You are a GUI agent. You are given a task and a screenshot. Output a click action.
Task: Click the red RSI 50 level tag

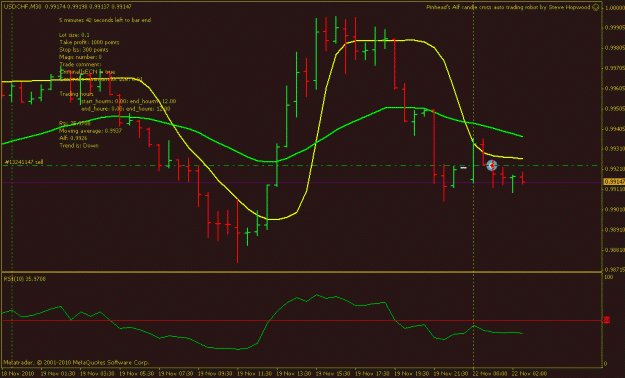(606, 320)
